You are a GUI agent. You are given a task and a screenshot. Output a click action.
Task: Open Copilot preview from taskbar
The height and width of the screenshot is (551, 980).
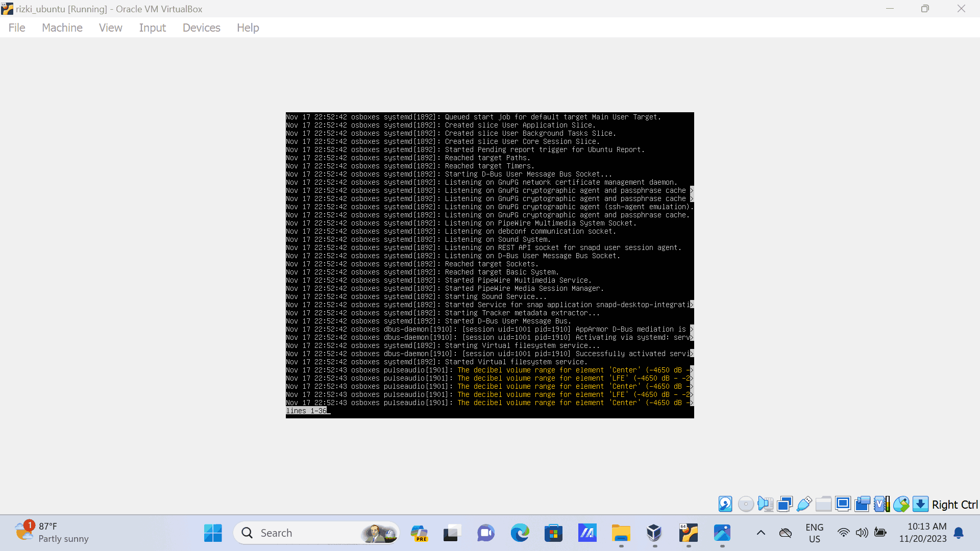(x=419, y=533)
